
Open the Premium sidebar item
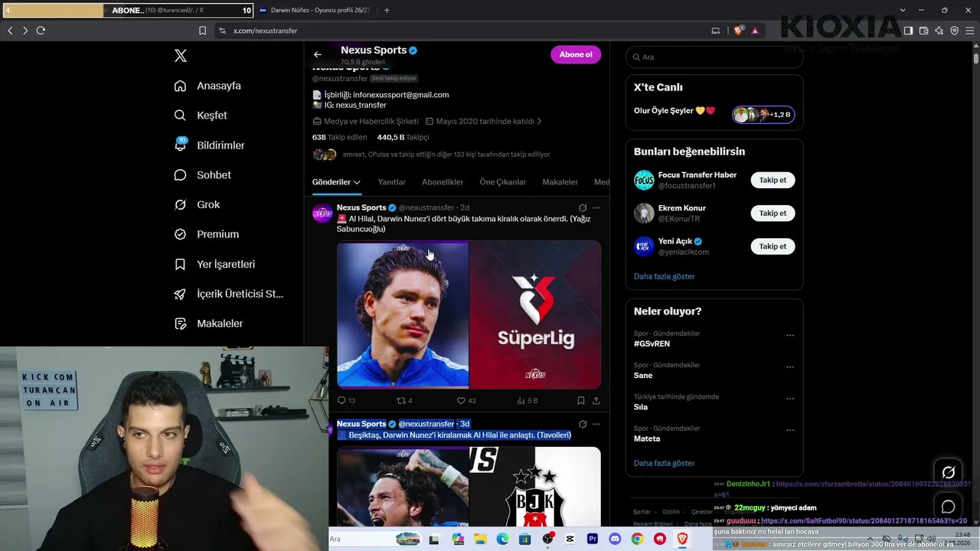coord(206,234)
